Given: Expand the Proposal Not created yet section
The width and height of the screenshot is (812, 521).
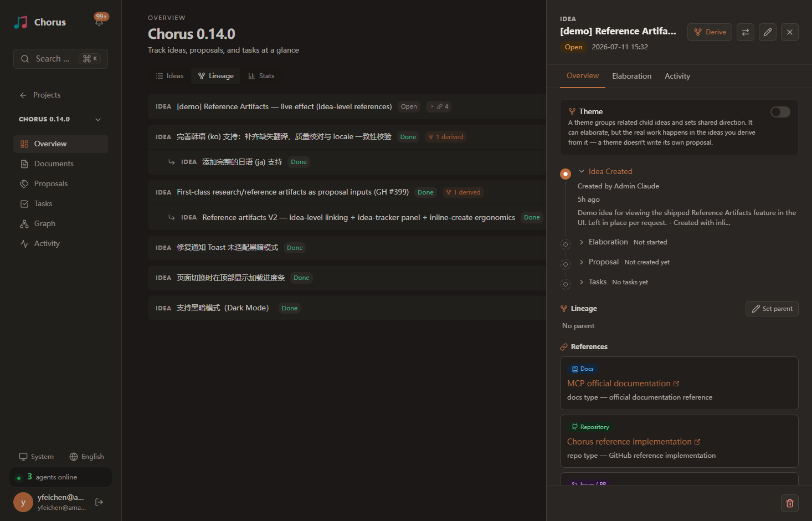Looking at the screenshot, I should (624, 262).
